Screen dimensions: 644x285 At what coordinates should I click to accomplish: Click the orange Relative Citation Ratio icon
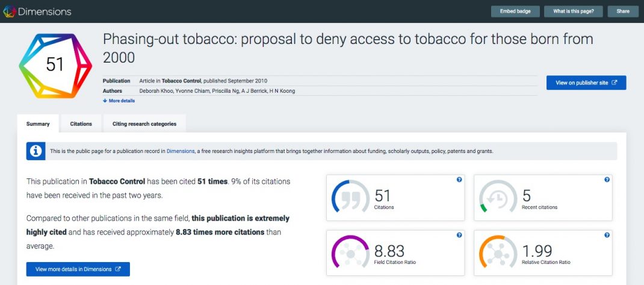coord(498,253)
